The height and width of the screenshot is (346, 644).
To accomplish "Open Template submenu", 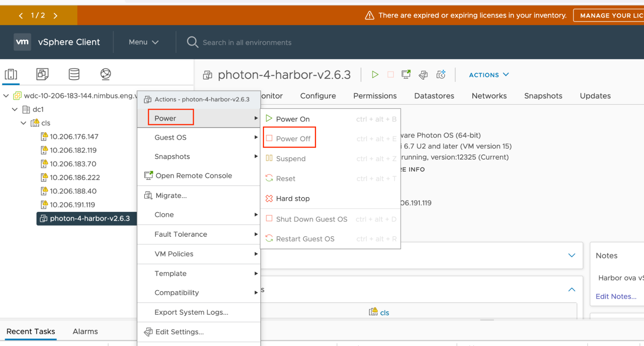I will (x=199, y=273).
